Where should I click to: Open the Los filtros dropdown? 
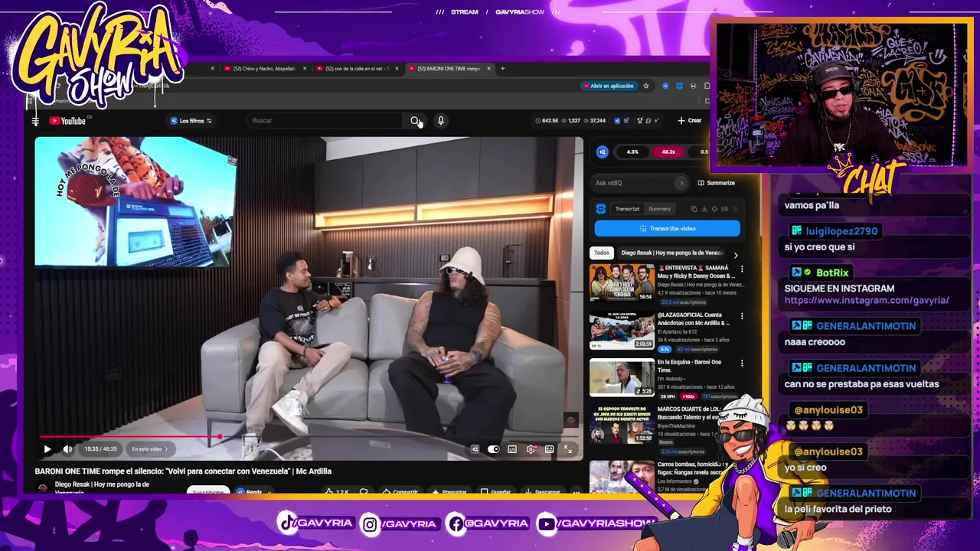(191, 121)
